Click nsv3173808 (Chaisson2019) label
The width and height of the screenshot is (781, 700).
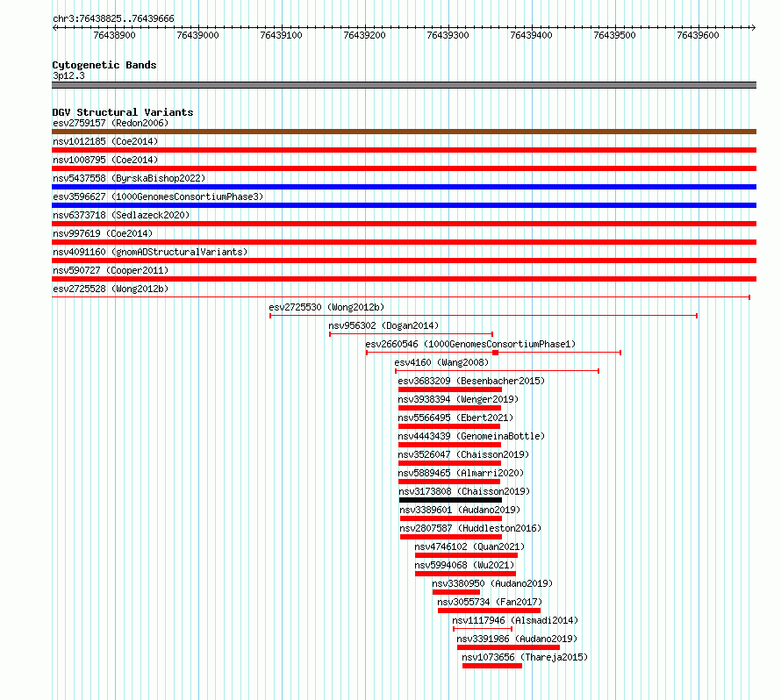[x=464, y=491]
